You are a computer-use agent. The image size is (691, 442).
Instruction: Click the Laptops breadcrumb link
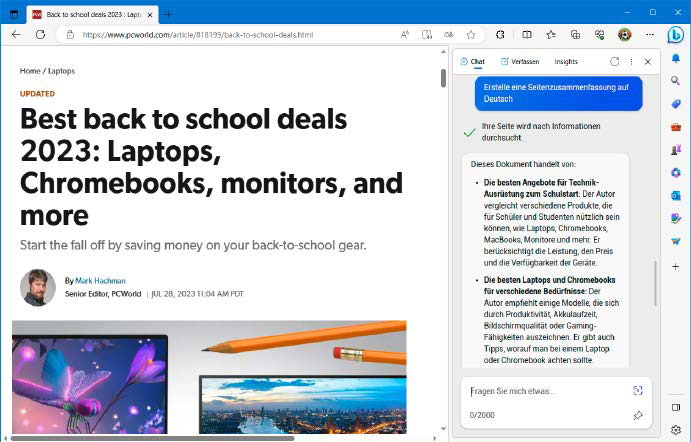point(61,71)
